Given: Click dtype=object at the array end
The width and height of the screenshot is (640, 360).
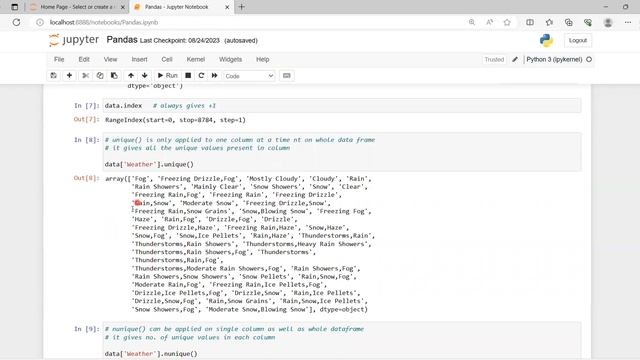Looking at the screenshot, I should [343, 309].
